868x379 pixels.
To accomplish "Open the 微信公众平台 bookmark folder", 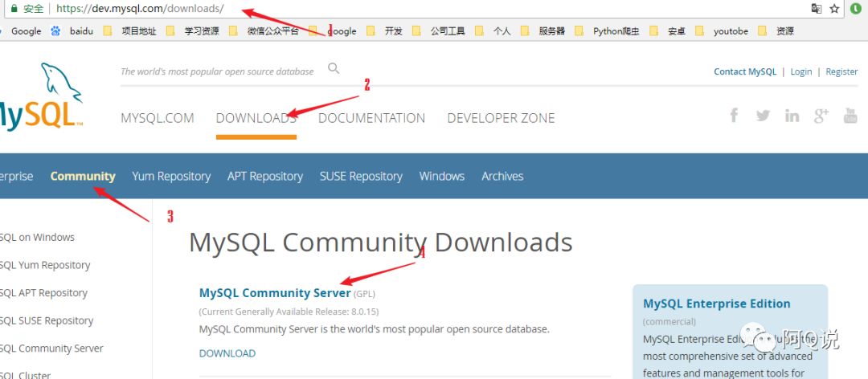I will tap(264, 31).
